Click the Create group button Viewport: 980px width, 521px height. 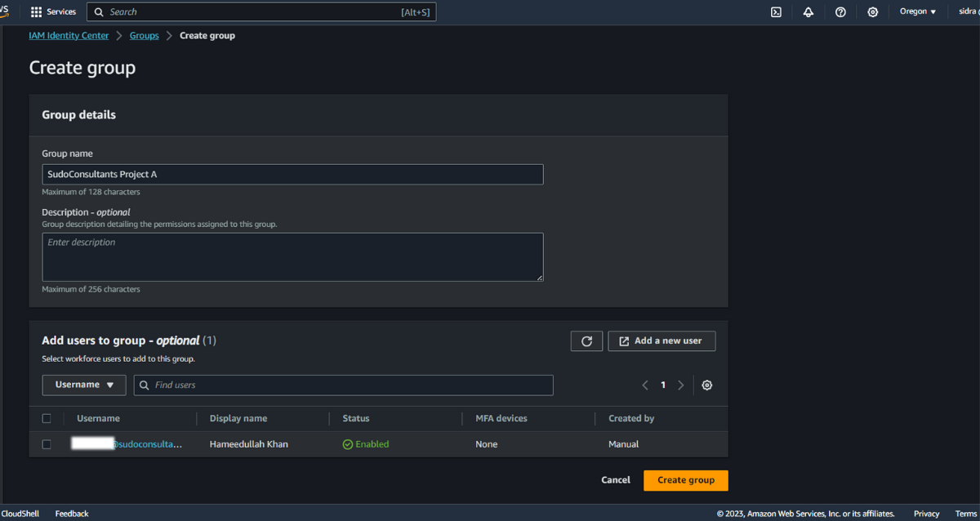[x=686, y=480]
